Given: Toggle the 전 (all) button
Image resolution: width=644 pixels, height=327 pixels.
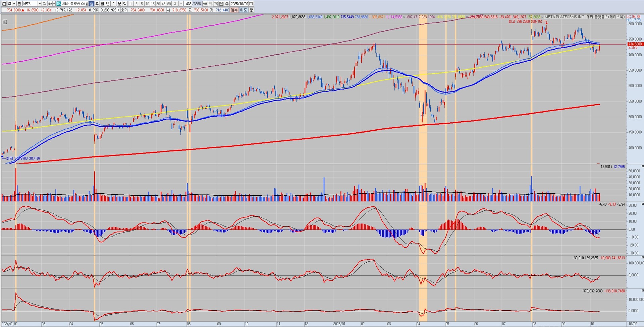Looking at the screenshot, I should click(x=19, y=4).
